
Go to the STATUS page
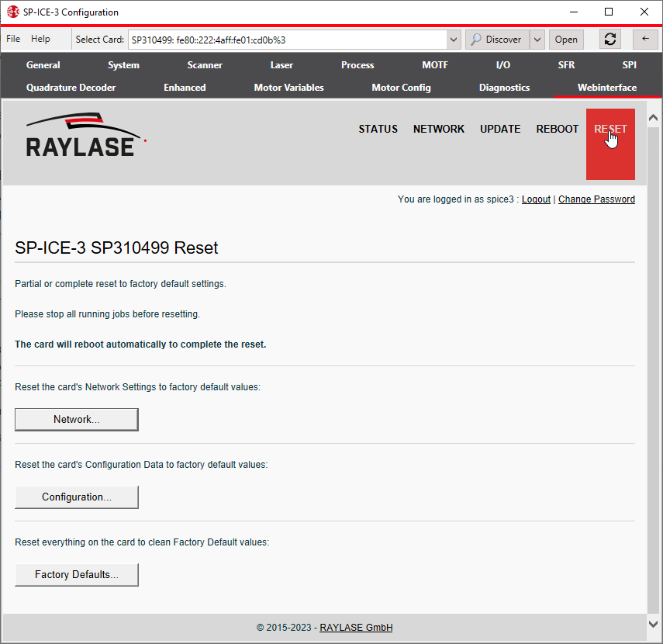(378, 129)
